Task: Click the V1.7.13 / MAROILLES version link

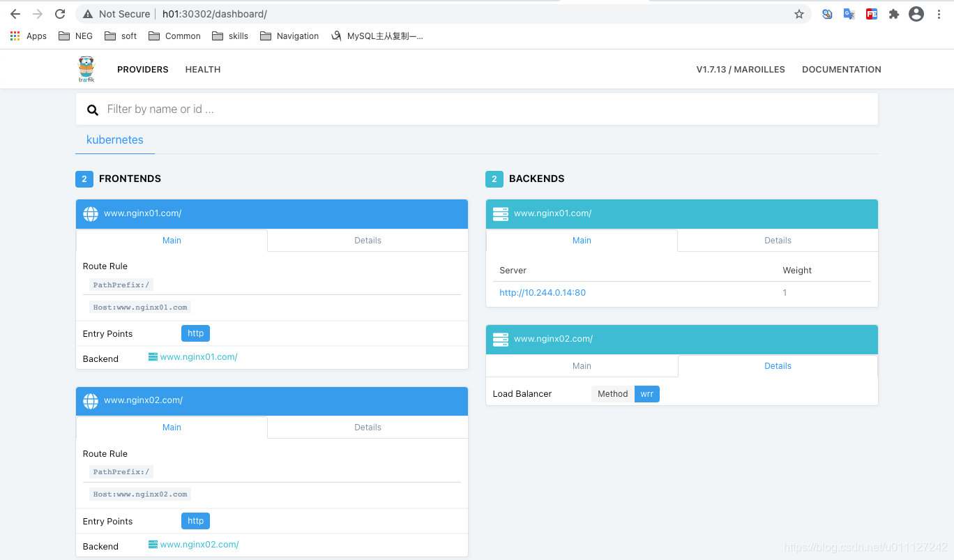Action: [x=741, y=70]
